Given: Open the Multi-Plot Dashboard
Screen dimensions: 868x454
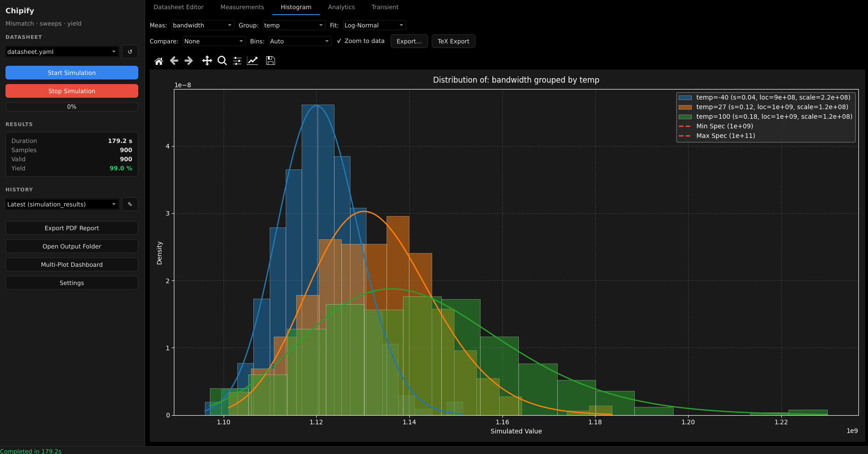Looking at the screenshot, I should click(x=72, y=264).
